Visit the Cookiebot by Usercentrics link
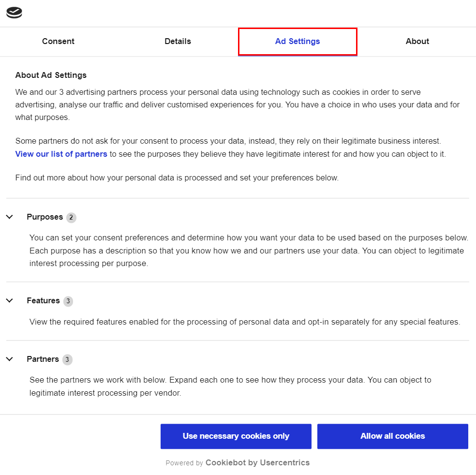The width and height of the screenshot is (476, 475). click(x=257, y=463)
